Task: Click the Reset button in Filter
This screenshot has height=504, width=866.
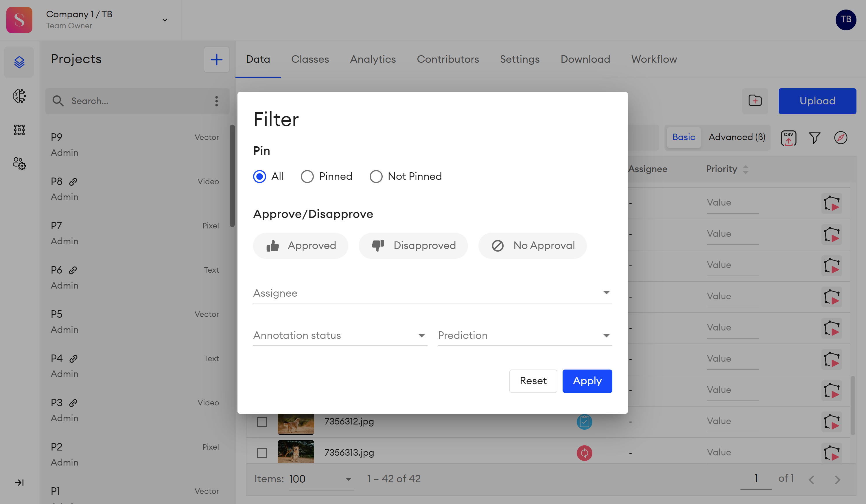Action: [x=533, y=381]
